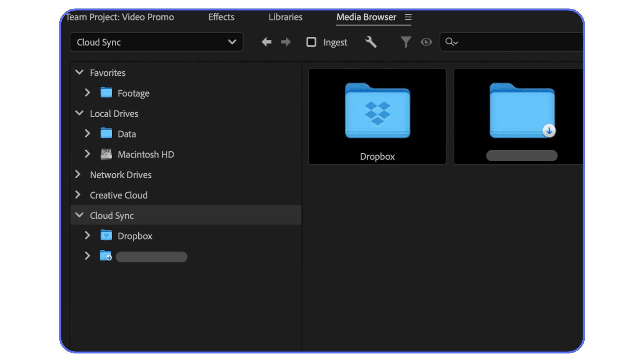Switch to the Libraries tab

[285, 17]
